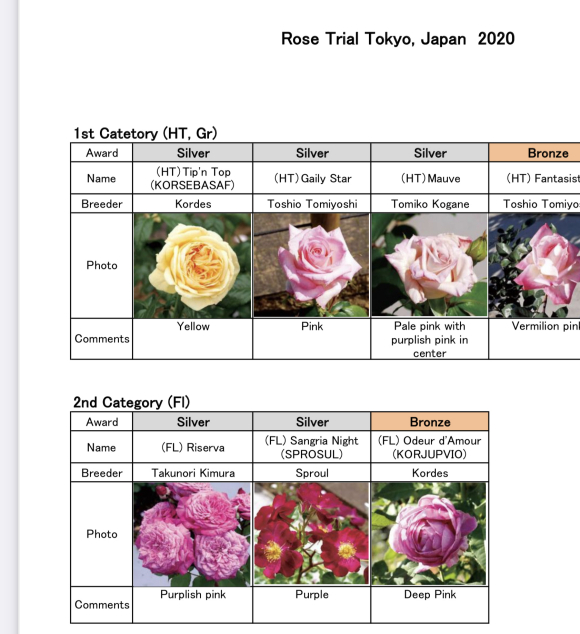Screen dimensions: 580x634
Task: Click the Bronze cell above Odeur d'Amour
Action: click(x=430, y=422)
